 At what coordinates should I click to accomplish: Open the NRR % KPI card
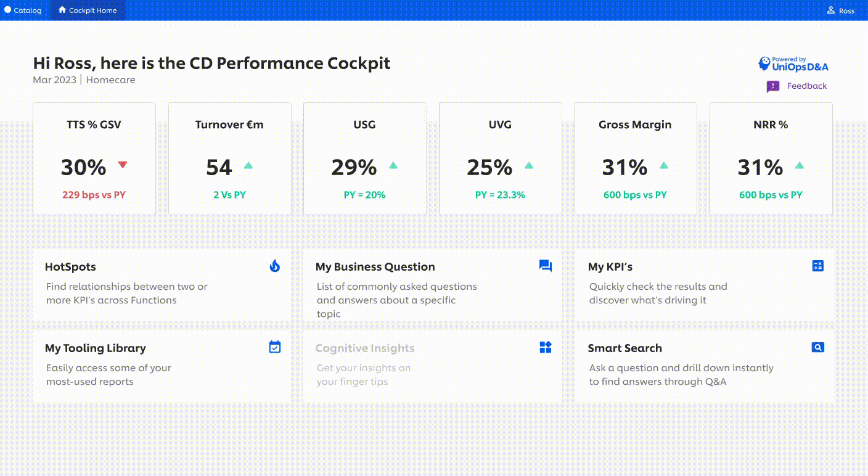coord(771,158)
